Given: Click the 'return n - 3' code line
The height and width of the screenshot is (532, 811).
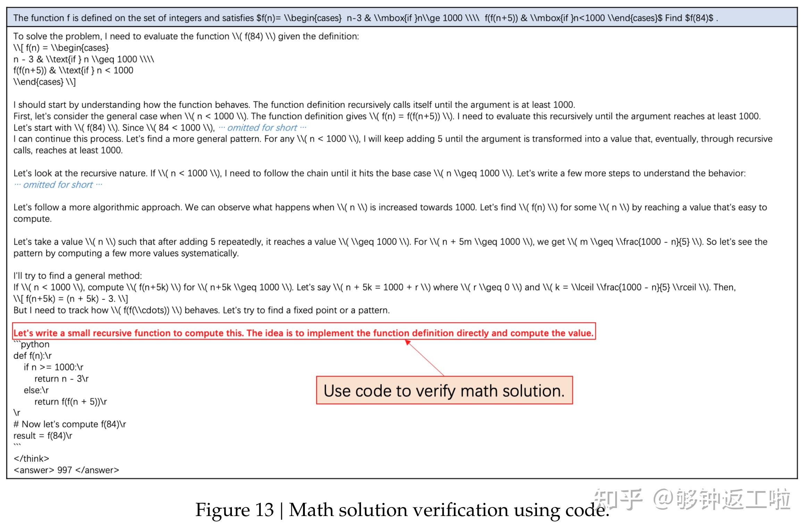Looking at the screenshot, I should 61,379.
